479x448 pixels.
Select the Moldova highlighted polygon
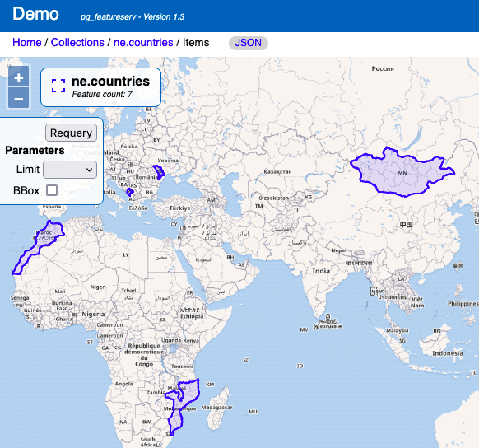pos(159,172)
